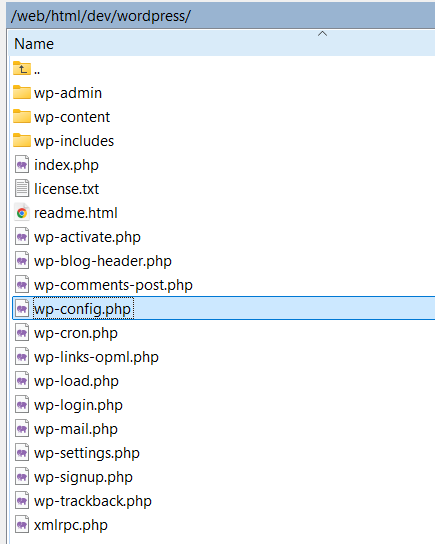435x544 pixels.
Task: Select the wp-cron.php file name
Action: click(76, 333)
